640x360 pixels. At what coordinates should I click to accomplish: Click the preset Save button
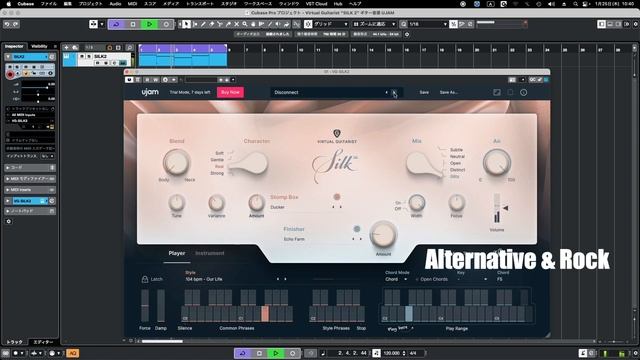coord(424,92)
